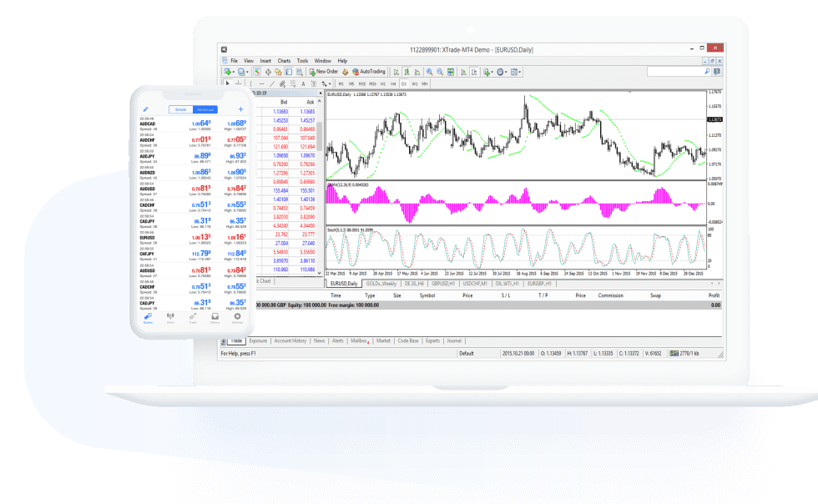Switch to the GBPUSD,H1 chart tab
This screenshot has height=504, width=818.
[x=443, y=284]
